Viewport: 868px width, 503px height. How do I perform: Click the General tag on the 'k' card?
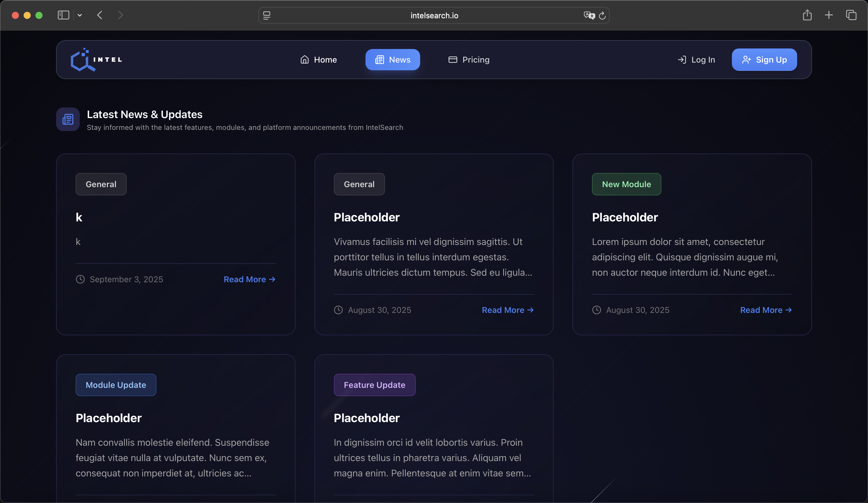point(101,184)
